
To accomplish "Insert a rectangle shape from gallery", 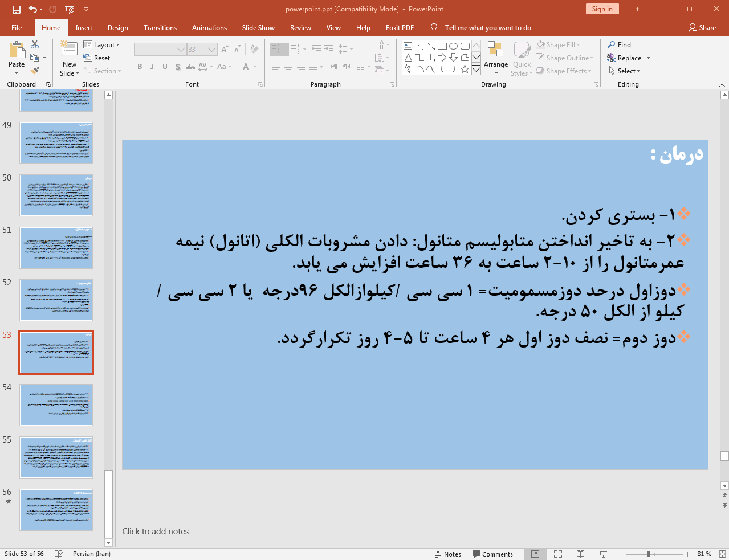I will [x=442, y=46].
